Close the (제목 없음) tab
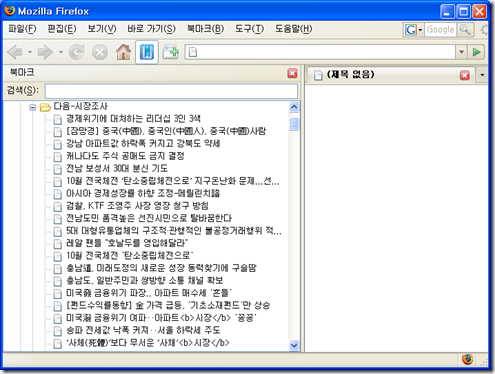The image size is (495, 374). click(465, 75)
